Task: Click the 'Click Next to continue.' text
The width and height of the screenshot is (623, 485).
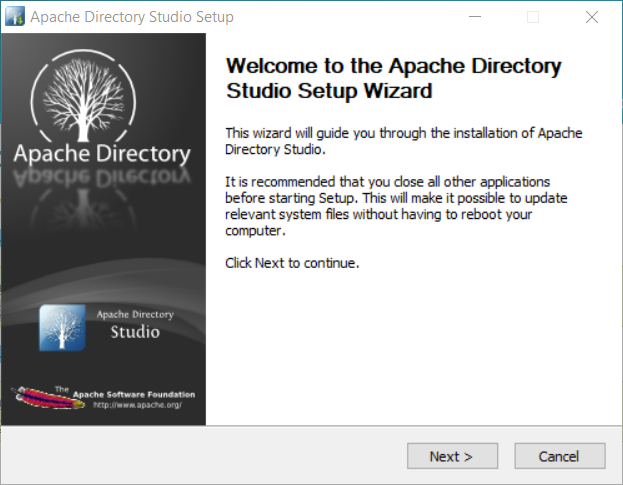Action: tap(292, 263)
